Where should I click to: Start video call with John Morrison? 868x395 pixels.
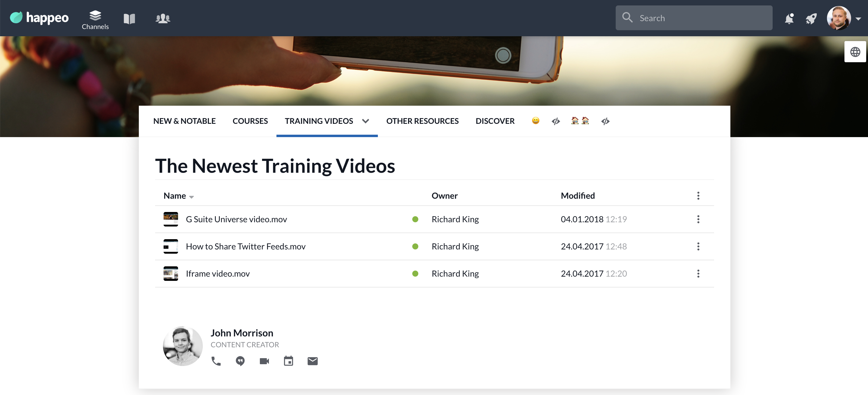(264, 361)
